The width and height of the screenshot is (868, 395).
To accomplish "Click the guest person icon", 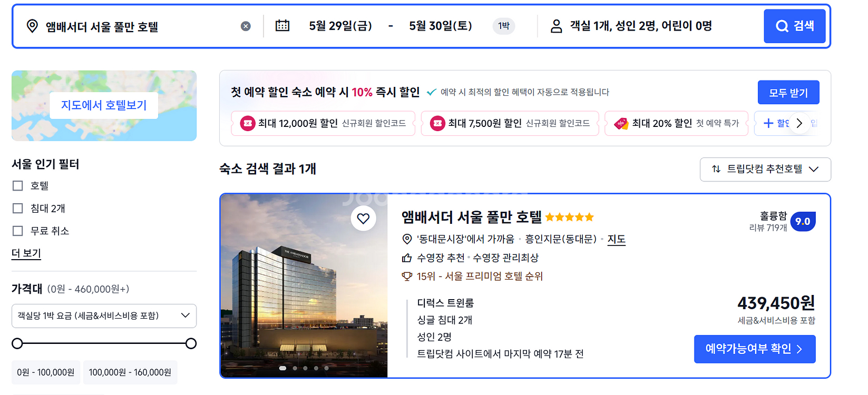I will [x=556, y=26].
